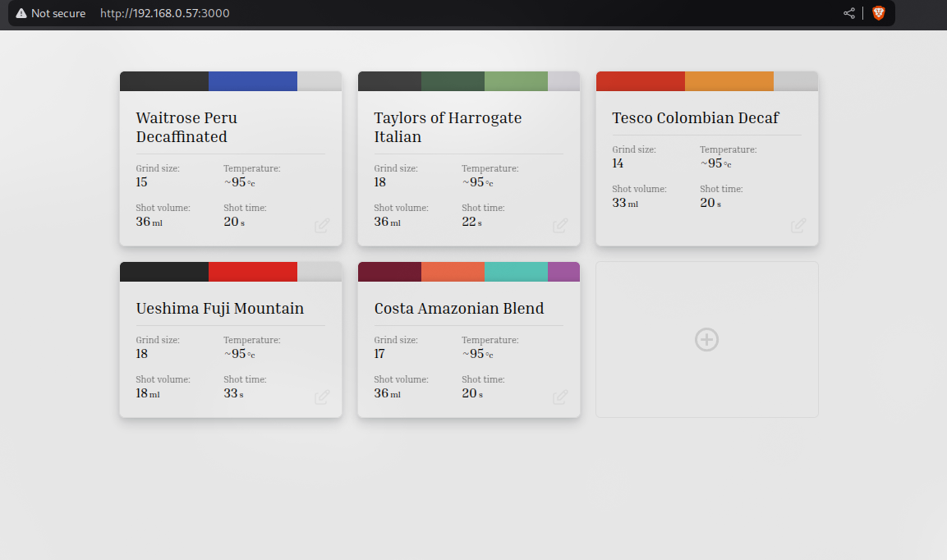The height and width of the screenshot is (560, 947).
Task: Click shot volume 36 ml on Waitrose card
Action: click(x=149, y=222)
